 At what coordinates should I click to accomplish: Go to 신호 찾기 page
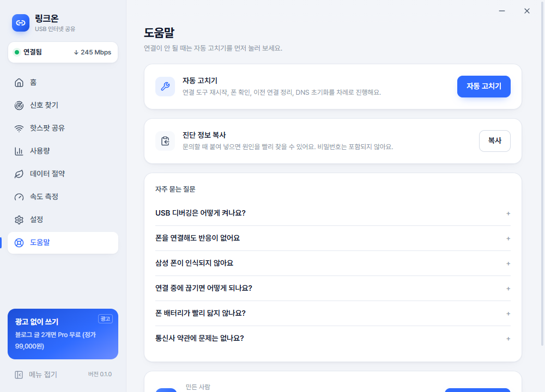pyautogui.click(x=63, y=105)
